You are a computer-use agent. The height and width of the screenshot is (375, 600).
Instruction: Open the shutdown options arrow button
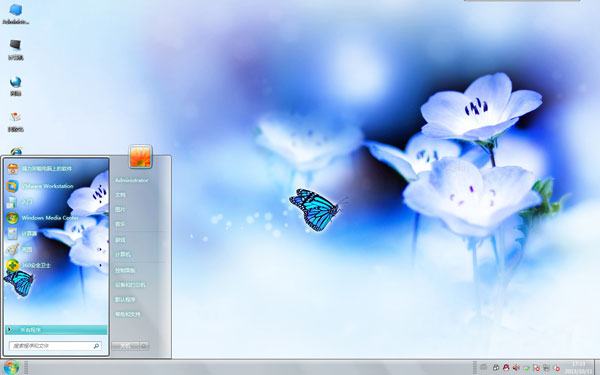(144, 346)
